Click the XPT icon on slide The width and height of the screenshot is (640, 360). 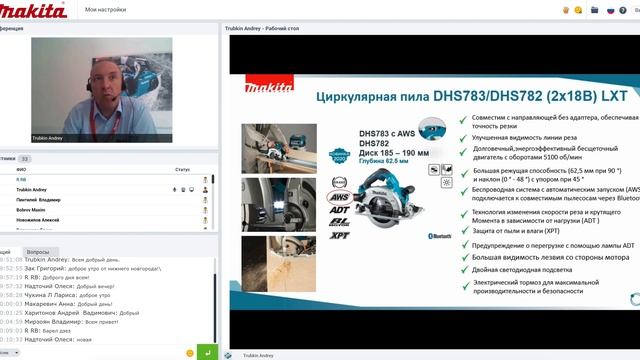[340, 236]
